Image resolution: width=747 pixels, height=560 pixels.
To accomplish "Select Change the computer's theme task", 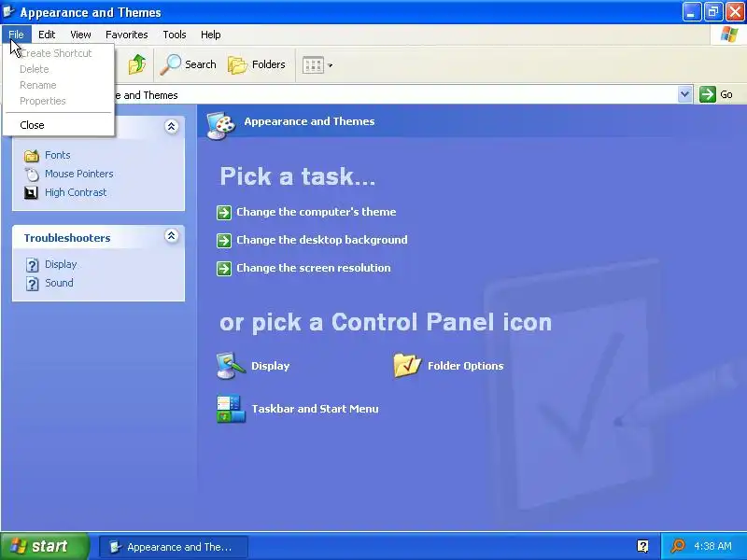I will (x=317, y=212).
